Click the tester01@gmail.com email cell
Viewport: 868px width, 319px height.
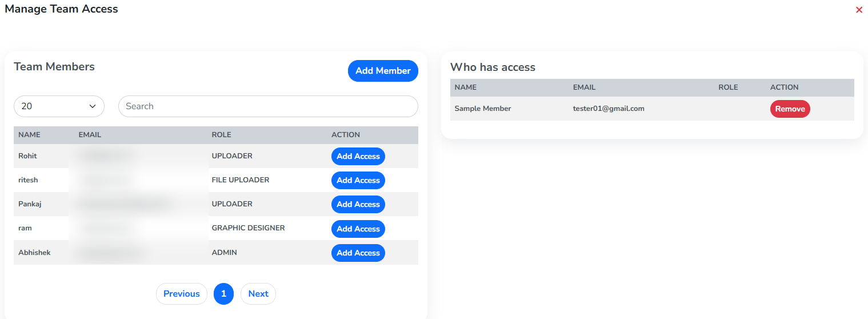[x=609, y=109]
